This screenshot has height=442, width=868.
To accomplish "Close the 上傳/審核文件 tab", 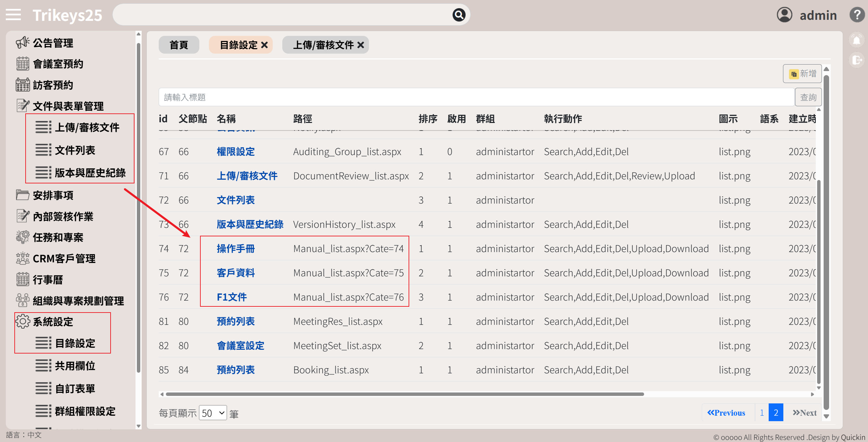I will coord(361,45).
